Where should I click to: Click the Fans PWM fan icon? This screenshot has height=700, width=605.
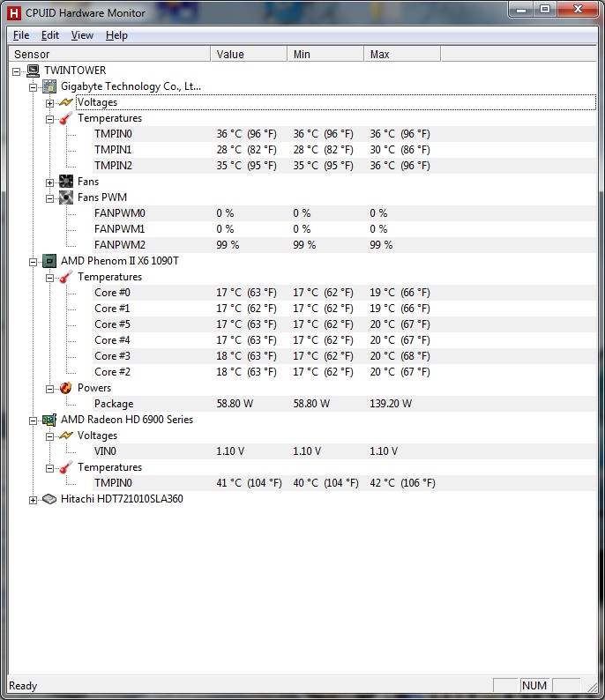pos(66,197)
